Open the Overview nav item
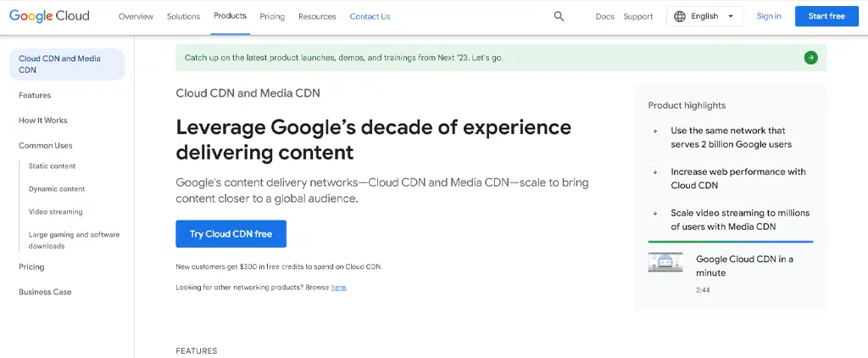Image resolution: width=868 pixels, height=358 pixels. click(136, 17)
